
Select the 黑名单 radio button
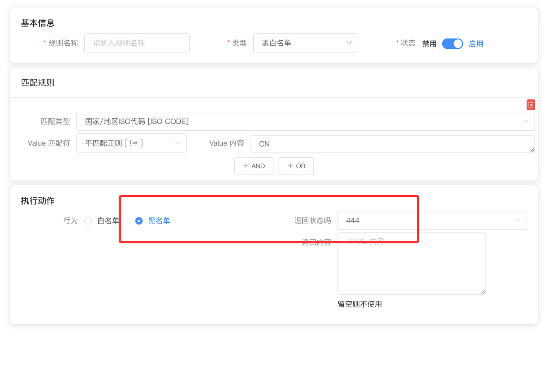coord(139,221)
